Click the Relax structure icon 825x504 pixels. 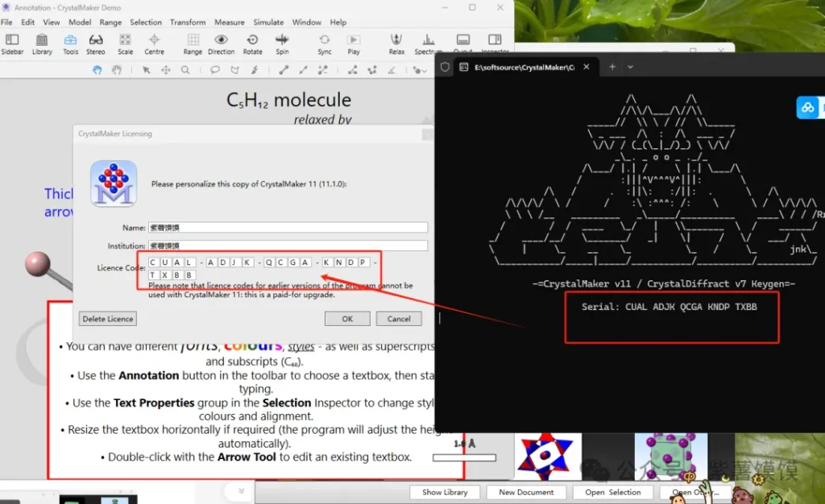tap(396, 43)
